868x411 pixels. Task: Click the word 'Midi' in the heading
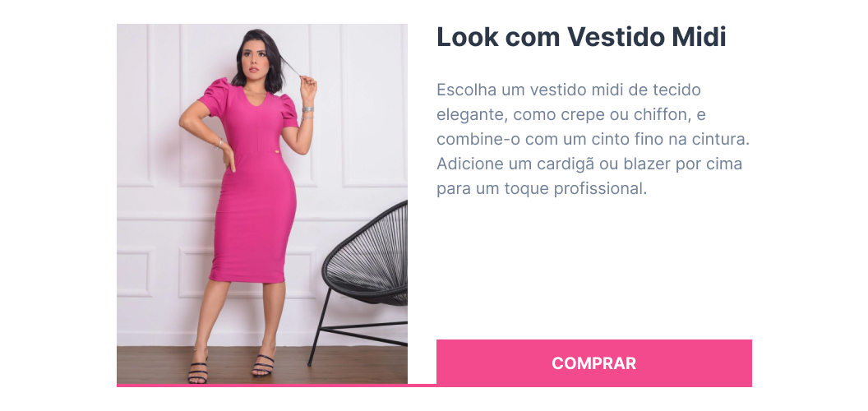tap(699, 38)
